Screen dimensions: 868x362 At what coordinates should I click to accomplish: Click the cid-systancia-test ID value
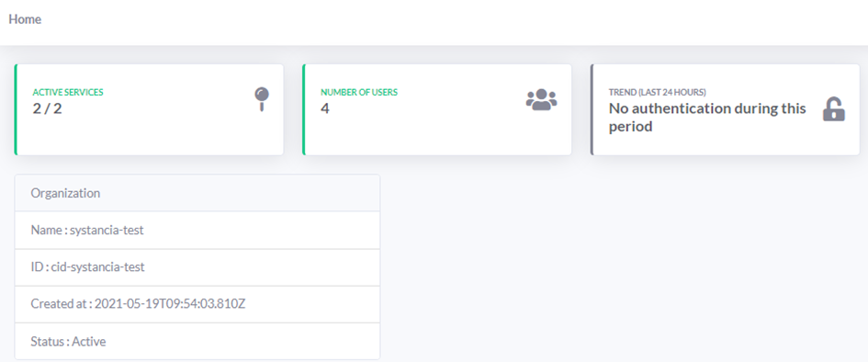(x=98, y=267)
